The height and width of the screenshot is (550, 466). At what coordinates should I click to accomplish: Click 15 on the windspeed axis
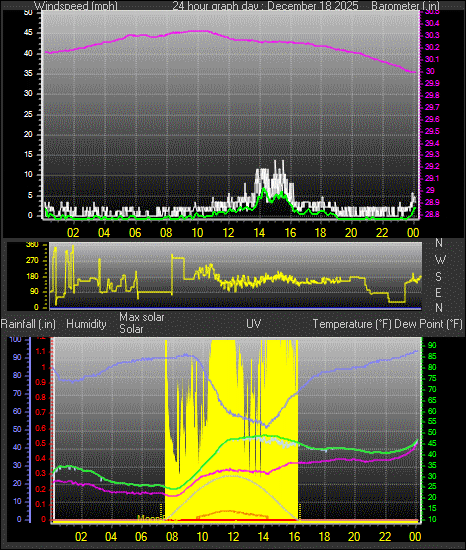[28, 155]
